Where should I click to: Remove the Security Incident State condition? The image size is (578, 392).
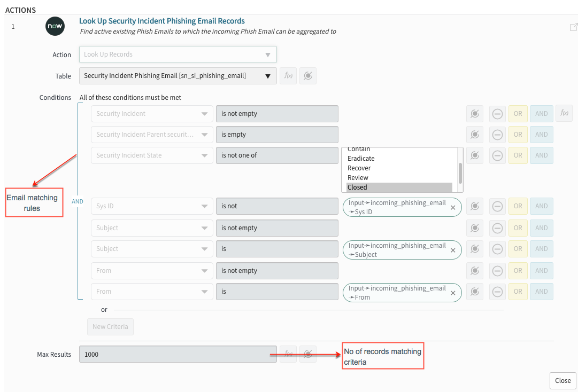(x=497, y=155)
